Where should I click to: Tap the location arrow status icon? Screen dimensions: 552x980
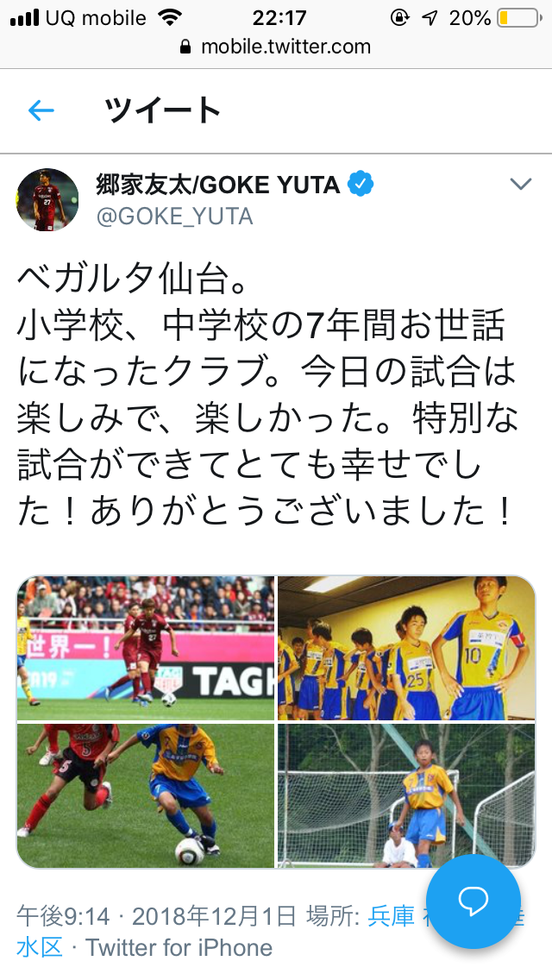pos(430,18)
